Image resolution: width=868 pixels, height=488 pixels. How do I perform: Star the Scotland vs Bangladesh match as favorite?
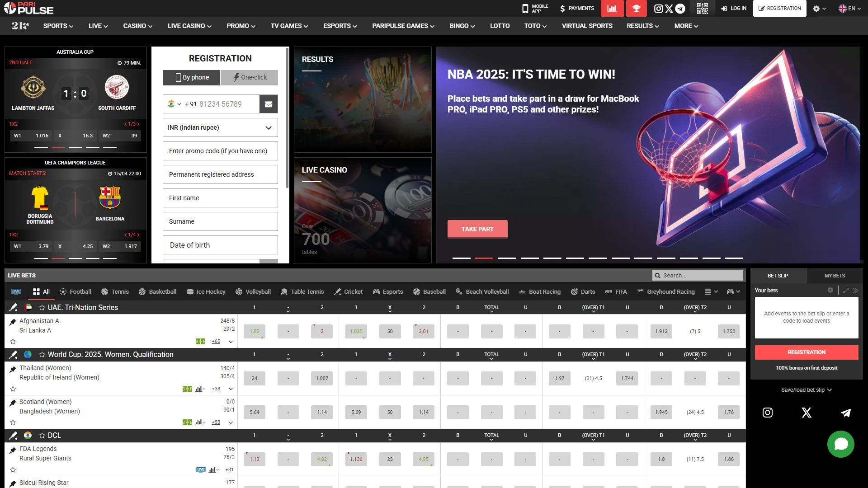[x=13, y=422]
